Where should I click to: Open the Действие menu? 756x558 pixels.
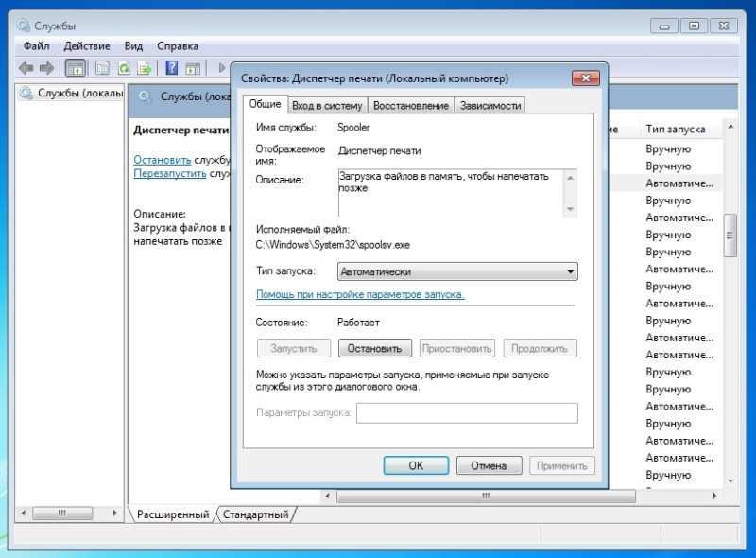tap(87, 46)
